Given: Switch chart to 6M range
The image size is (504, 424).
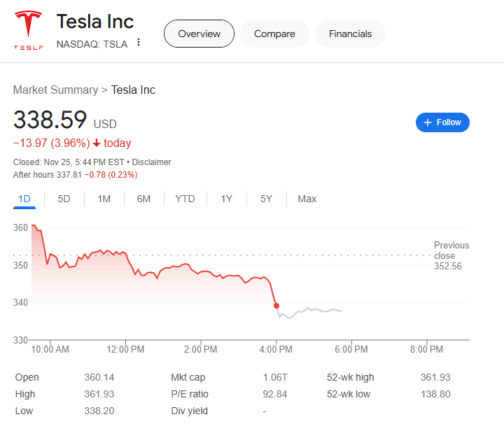Looking at the screenshot, I should [x=143, y=199].
